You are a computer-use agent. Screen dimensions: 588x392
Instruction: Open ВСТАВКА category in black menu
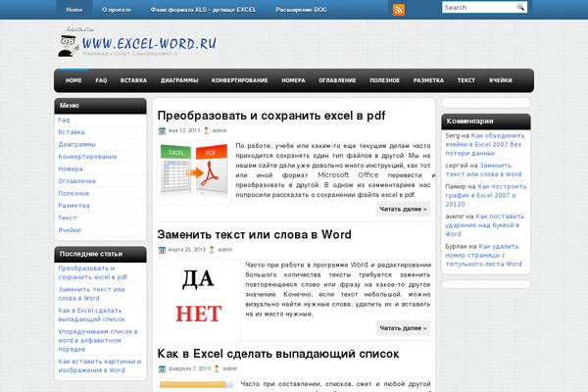pyautogui.click(x=133, y=80)
